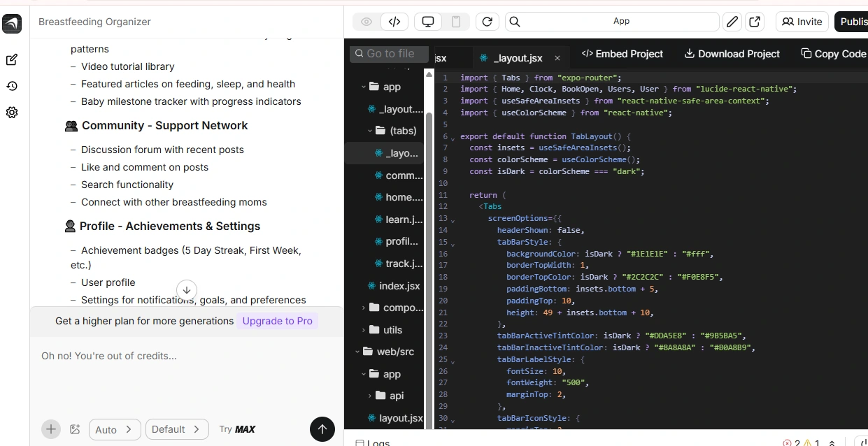Open new chat using the edit-square icon
Screen dimensions: 868x446
(12, 60)
